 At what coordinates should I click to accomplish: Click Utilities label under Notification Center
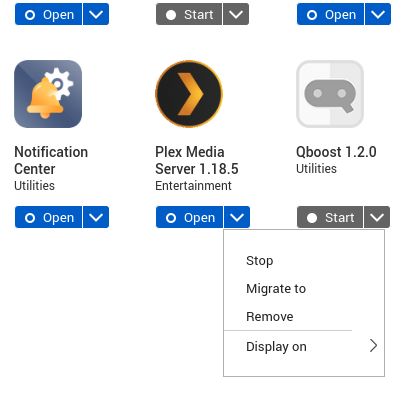pyautogui.click(x=34, y=186)
